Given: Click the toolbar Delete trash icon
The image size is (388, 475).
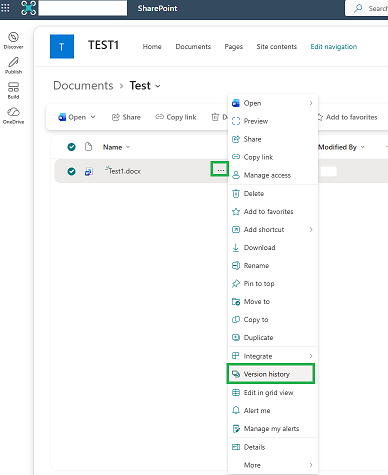Looking at the screenshot, I should click(215, 117).
